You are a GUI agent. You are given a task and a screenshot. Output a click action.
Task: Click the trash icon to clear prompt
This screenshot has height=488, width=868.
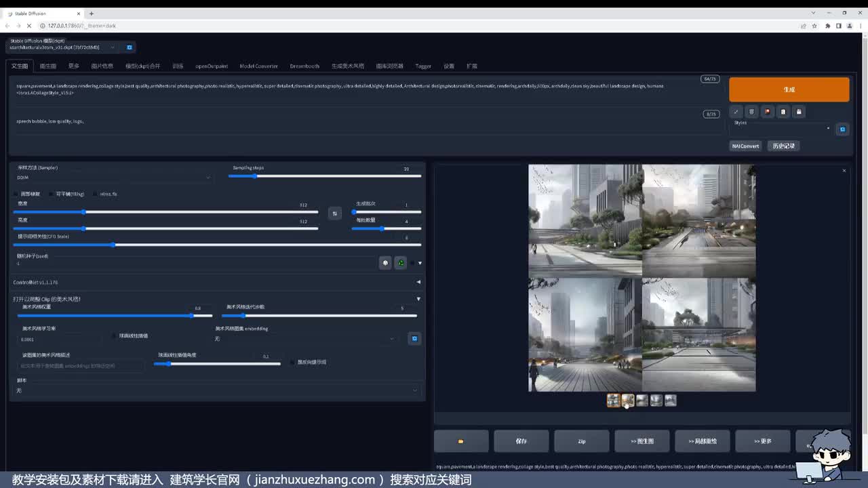click(x=751, y=112)
